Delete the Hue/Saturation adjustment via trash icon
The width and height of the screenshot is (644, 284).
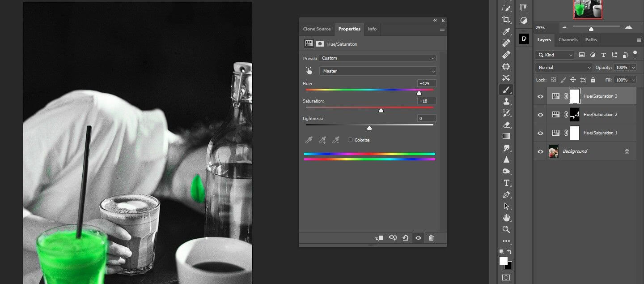(431, 238)
